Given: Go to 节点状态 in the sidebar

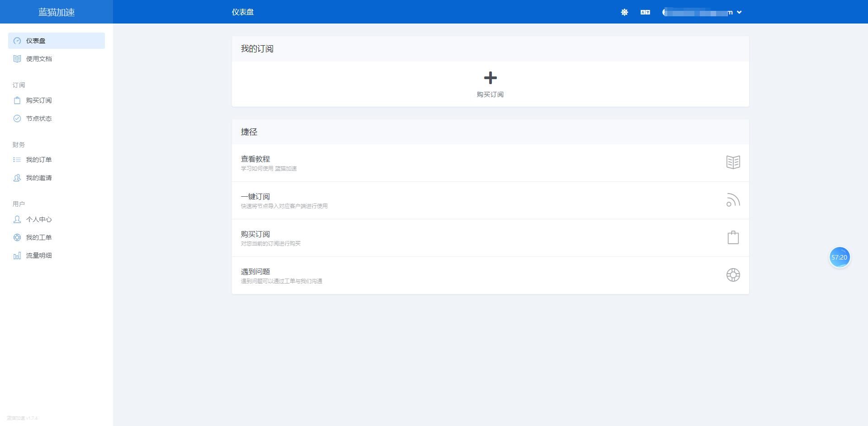Looking at the screenshot, I should point(57,118).
